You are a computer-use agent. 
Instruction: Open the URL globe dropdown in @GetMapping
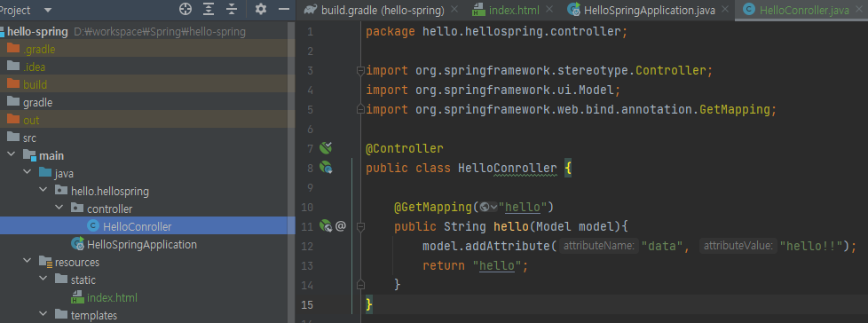(489, 208)
